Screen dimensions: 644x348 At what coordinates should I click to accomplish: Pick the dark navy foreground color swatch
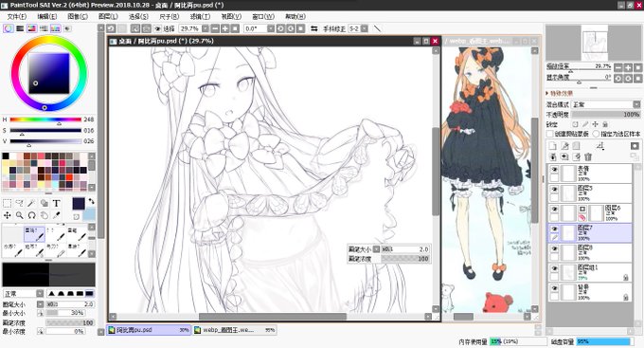coord(79,204)
